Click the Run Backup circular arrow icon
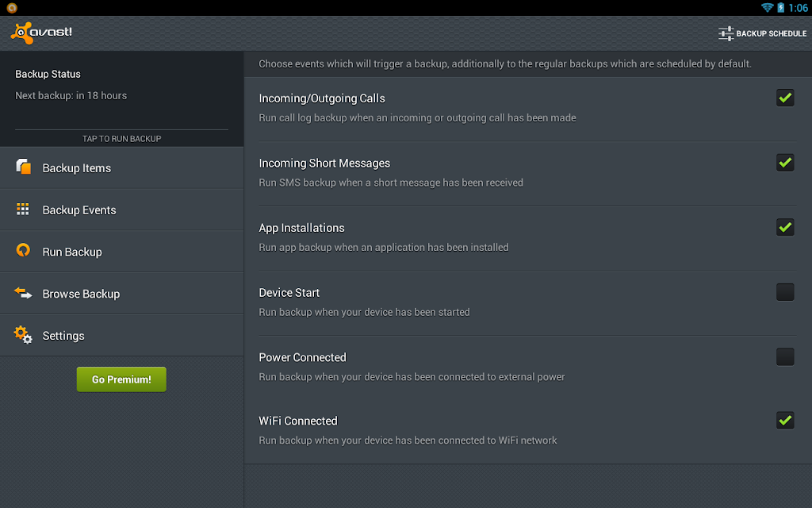812x508 pixels. tap(23, 250)
